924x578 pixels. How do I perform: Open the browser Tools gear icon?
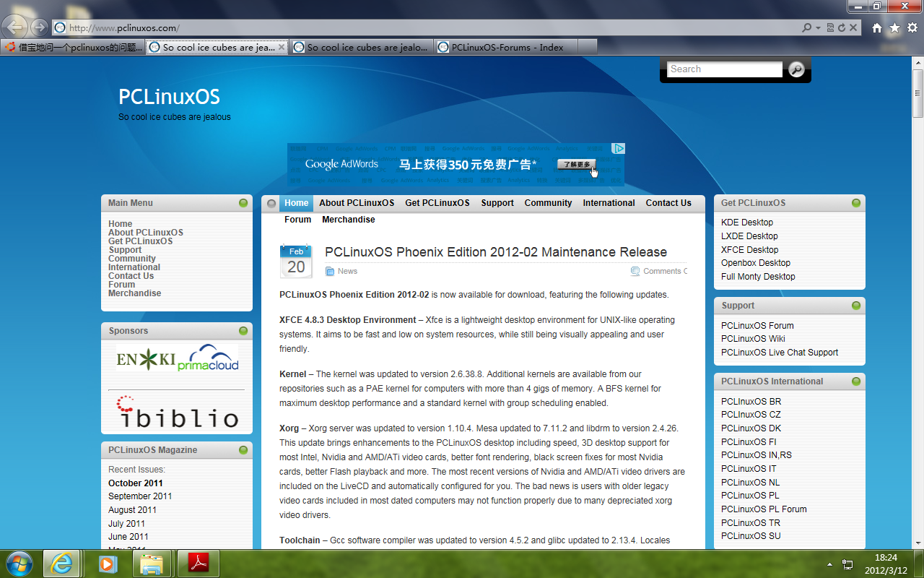pos(912,28)
